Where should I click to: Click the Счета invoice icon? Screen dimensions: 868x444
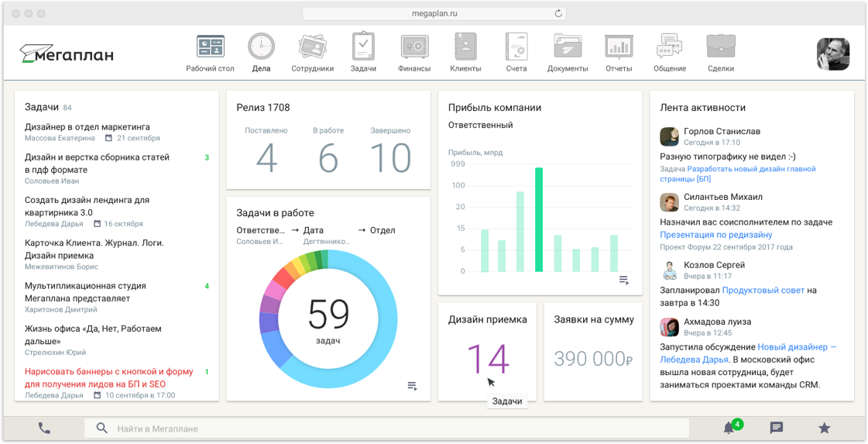pyautogui.click(x=516, y=47)
